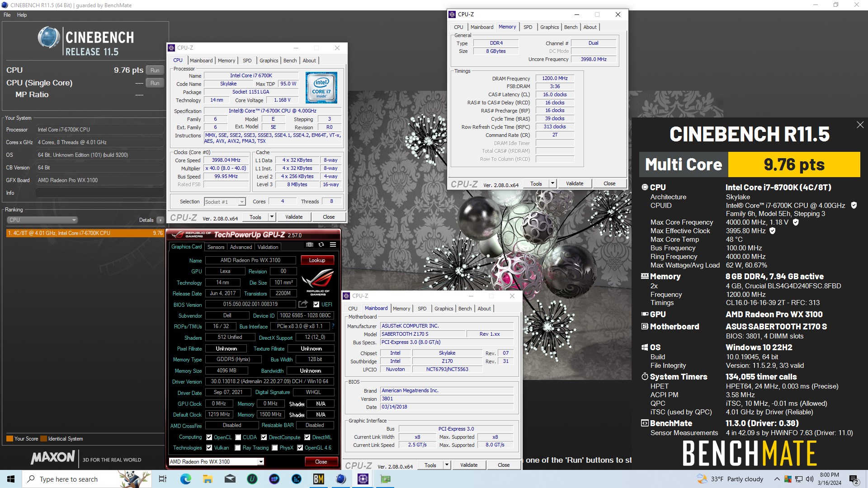Click the green U taskbar icon
Screen dimensions: 868x488
click(252, 479)
